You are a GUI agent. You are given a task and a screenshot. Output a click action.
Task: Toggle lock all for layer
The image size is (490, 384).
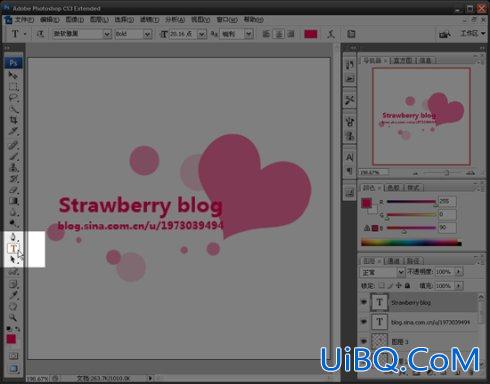(407, 285)
